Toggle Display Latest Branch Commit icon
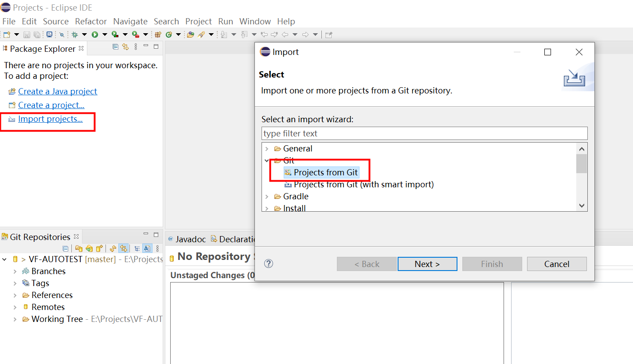Screen dimensions: 633x364 pos(147,248)
